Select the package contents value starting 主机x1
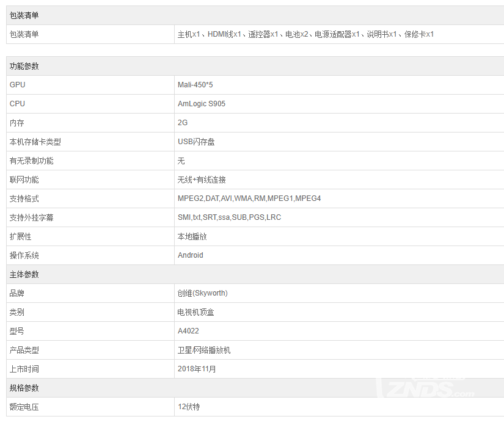Image resolution: width=504 pixels, height=422 pixels. click(x=305, y=34)
